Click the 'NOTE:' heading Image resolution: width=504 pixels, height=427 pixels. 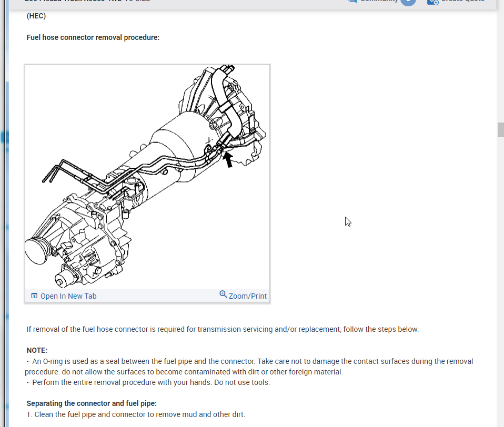click(37, 350)
